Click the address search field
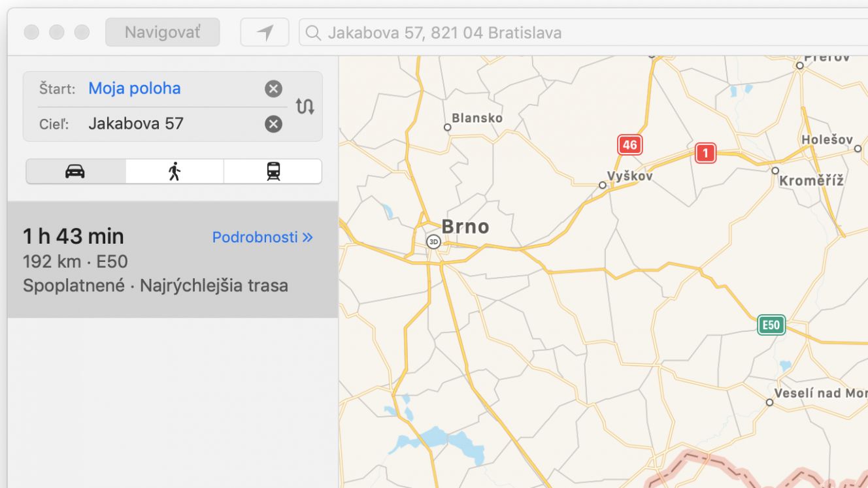Viewport: 868px width, 488px height. [583, 33]
